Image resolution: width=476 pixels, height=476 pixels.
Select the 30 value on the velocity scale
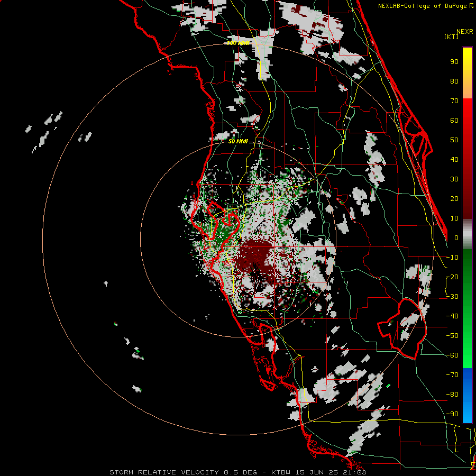[x=454, y=179]
